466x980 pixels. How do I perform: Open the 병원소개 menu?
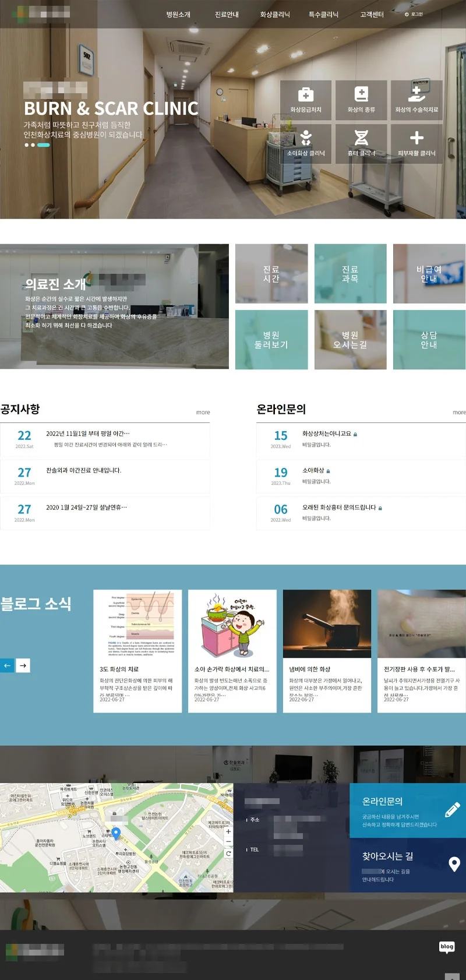(178, 14)
